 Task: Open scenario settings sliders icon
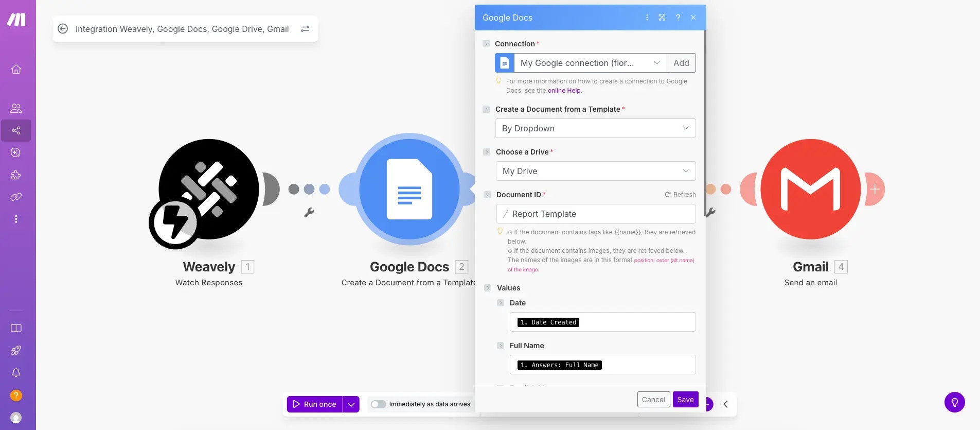coord(305,29)
